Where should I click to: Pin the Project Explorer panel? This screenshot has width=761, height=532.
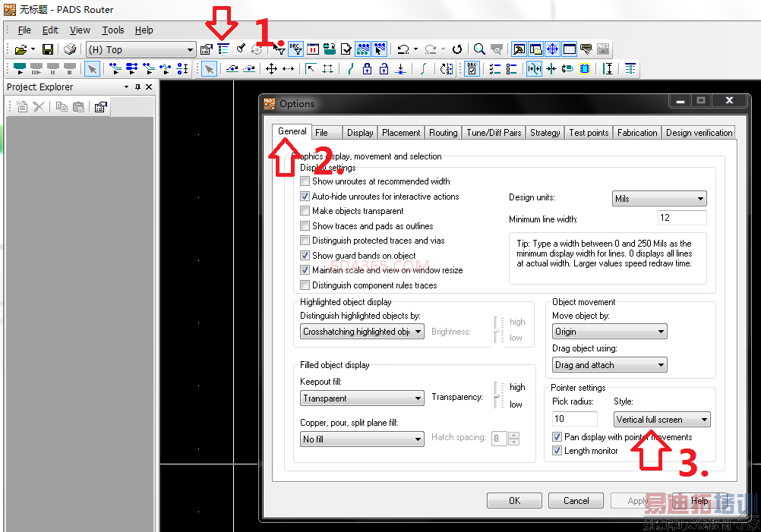click(137, 87)
